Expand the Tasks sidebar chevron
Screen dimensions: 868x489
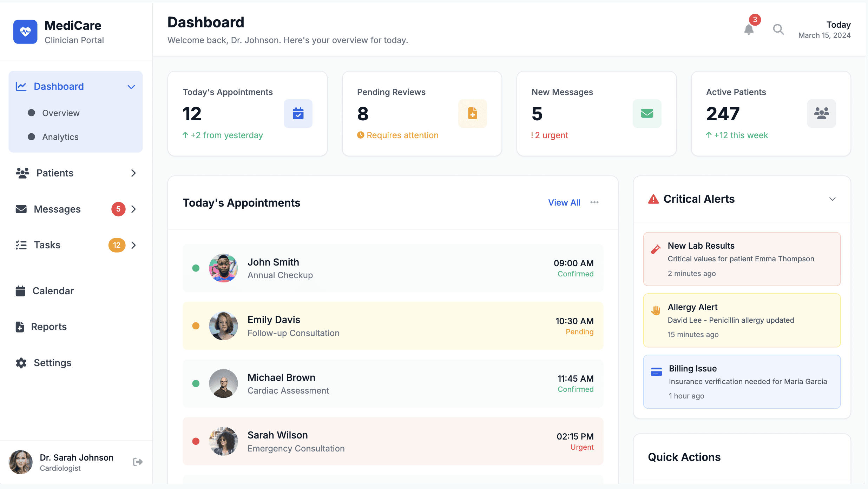pos(133,245)
